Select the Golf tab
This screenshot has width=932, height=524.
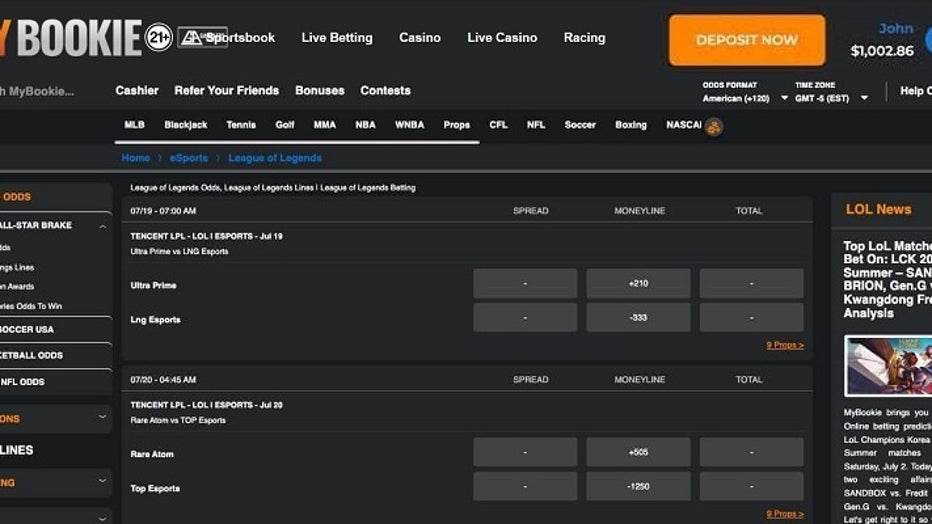click(x=285, y=125)
